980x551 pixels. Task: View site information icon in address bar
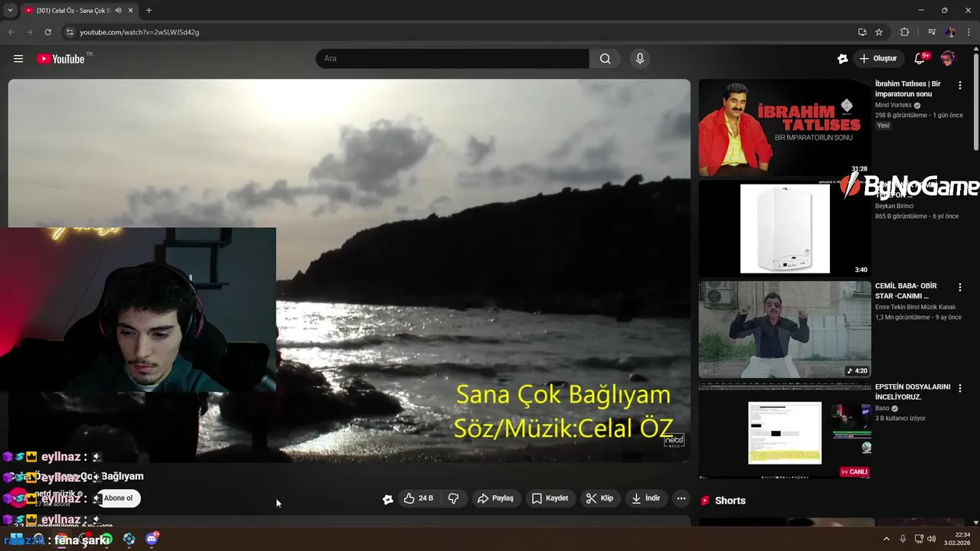(69, 32)
